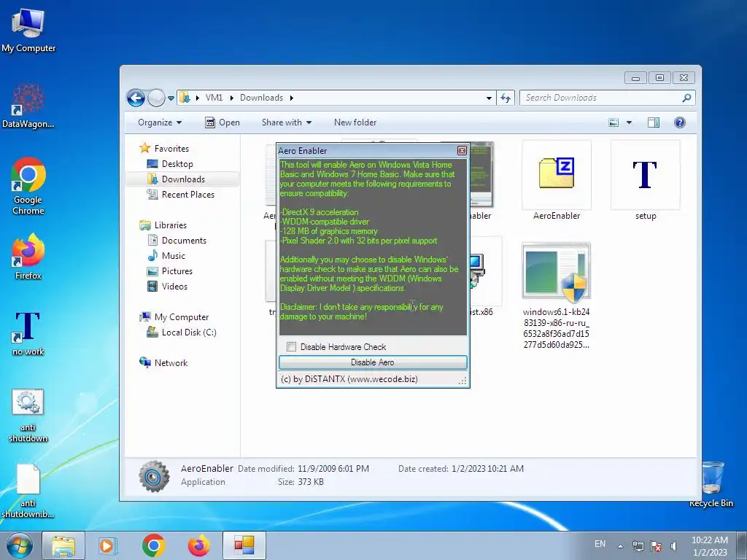
Task: Click the Show desktop strip
Action: pos(741,545)
